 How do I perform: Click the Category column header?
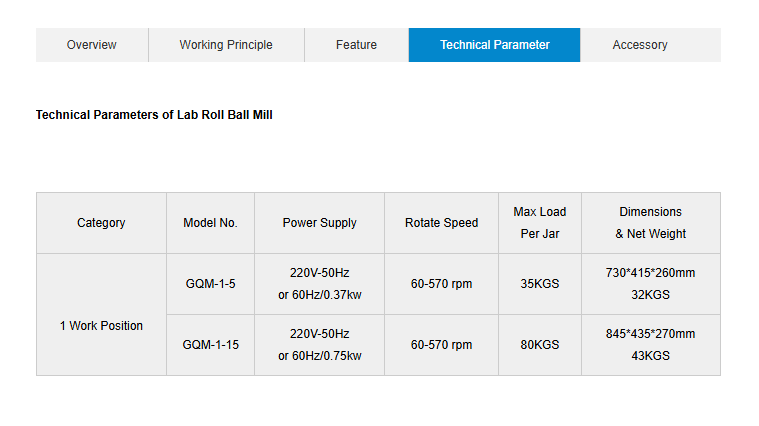tap(101, 223)
